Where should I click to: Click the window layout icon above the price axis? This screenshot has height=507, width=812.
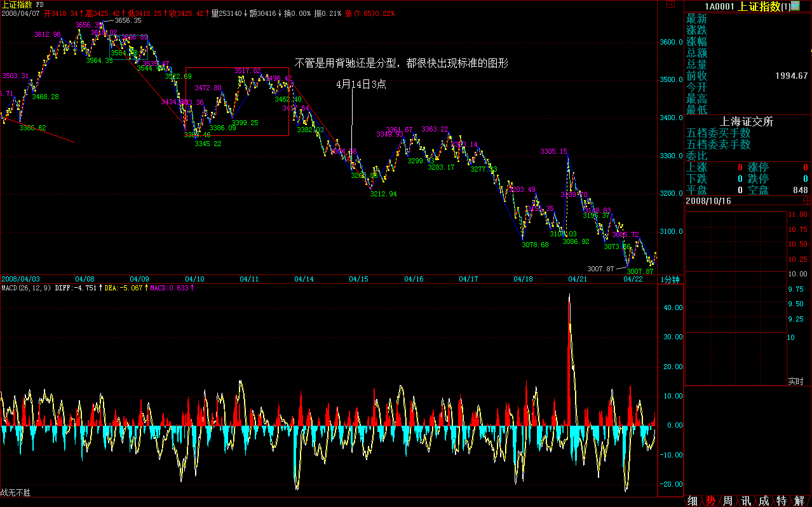[670, 4]
